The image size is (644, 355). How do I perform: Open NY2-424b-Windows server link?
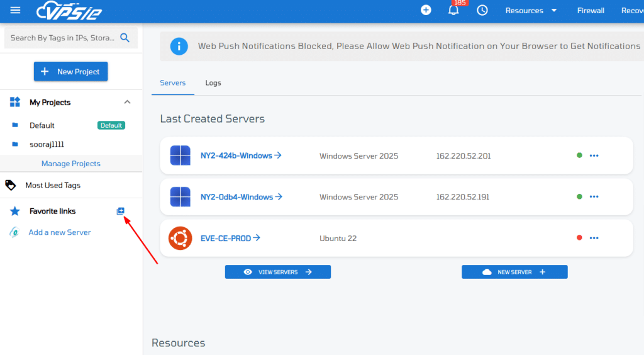(x=241, y=155)
